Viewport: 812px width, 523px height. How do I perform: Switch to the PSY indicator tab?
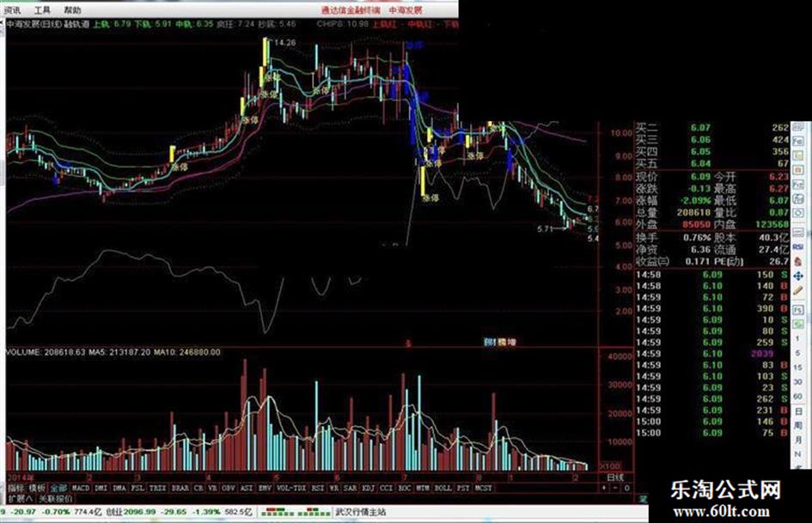463,488
